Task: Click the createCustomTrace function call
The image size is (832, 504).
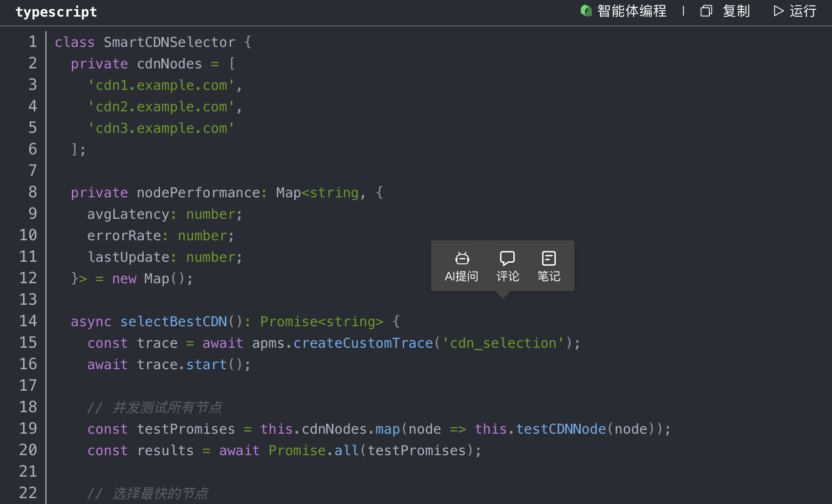Action: pos(363,343)
